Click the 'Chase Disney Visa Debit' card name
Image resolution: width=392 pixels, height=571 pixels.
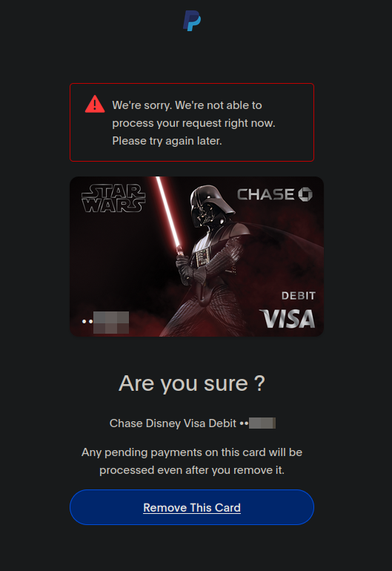(x=173, y=423)
